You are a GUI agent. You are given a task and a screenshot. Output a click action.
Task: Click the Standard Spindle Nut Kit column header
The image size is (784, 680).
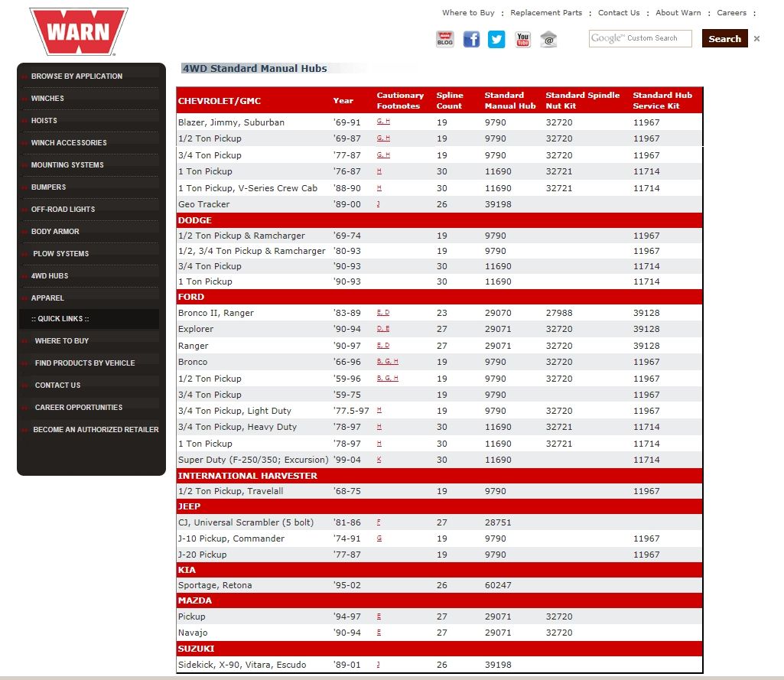(x=583, y=100)
